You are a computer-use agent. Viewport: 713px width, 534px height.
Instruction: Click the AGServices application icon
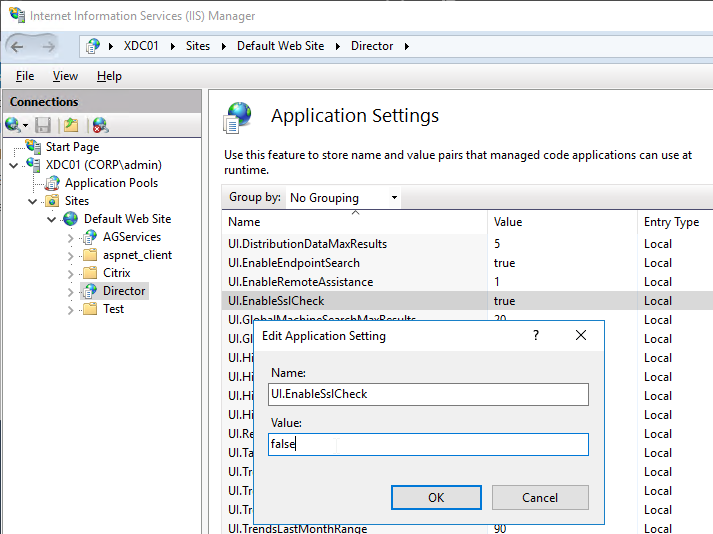pos(90,237)
